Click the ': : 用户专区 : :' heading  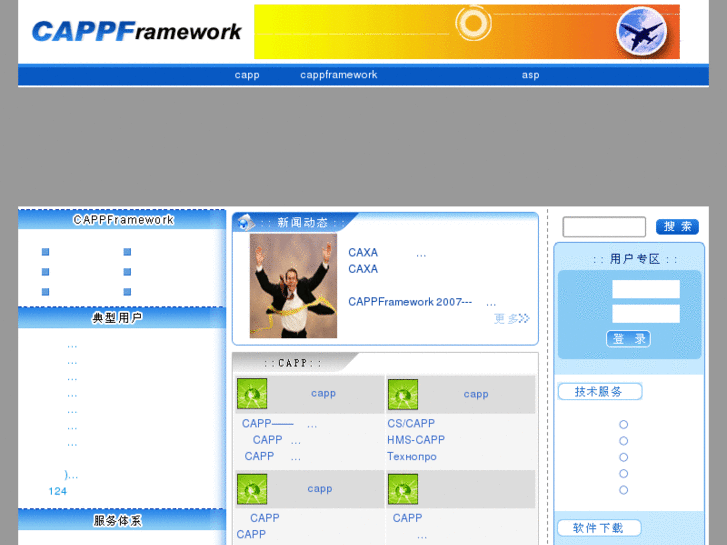point(635,259)
